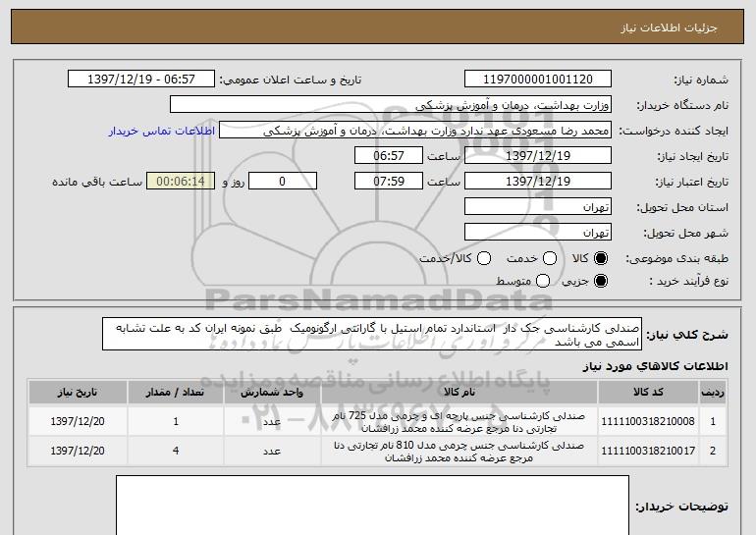Screen dimensions: 756x535
Task: Click the تعداد / مقدار column header
Action: tap(176, 393)
